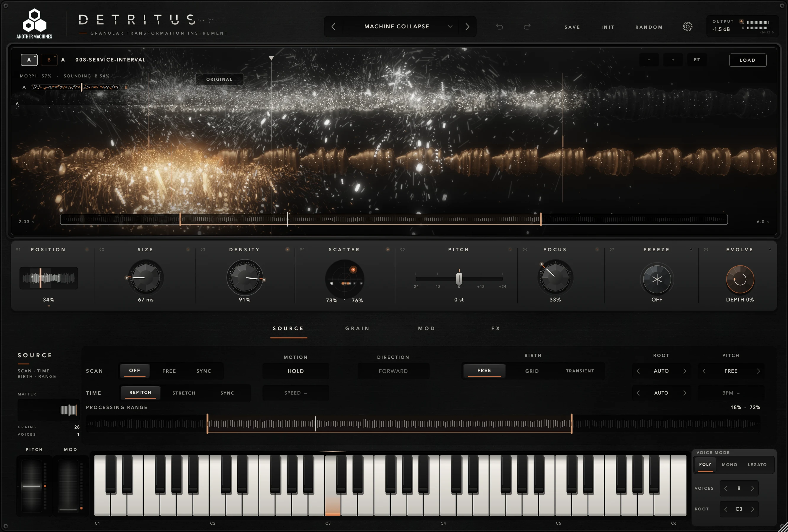Zoom out the waveform with minus
This screenshot has height=532, width=788.
point(649,60)
